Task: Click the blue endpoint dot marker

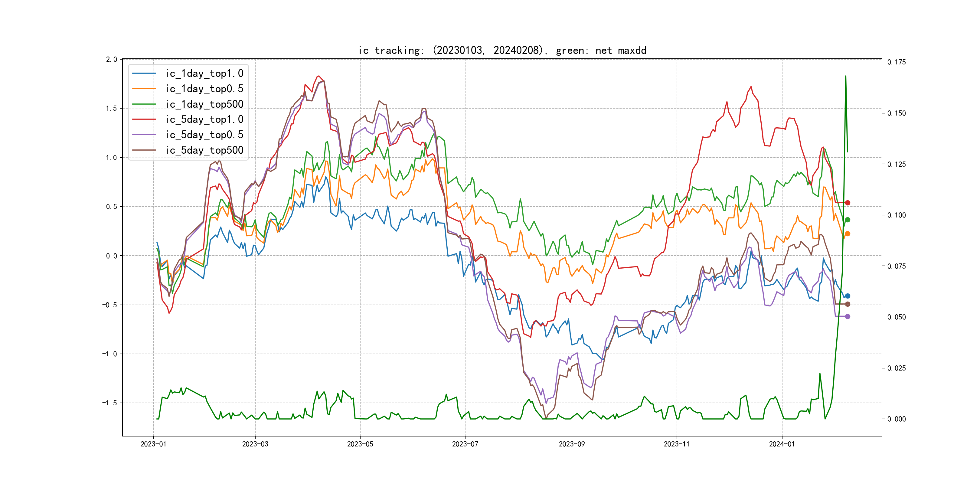Action: point(847,296)
